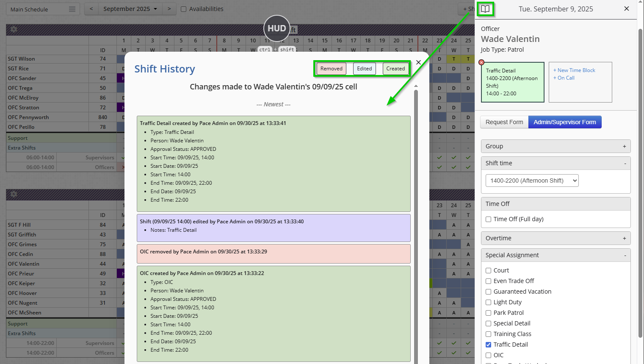
Task: Enable the Availabilities checkbox
Action: (184, 9)
